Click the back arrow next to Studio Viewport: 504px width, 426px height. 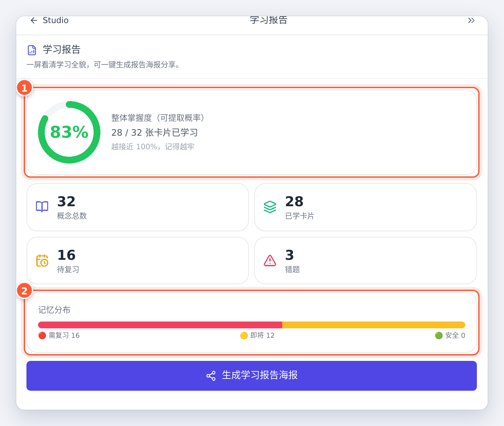[34, 21]
